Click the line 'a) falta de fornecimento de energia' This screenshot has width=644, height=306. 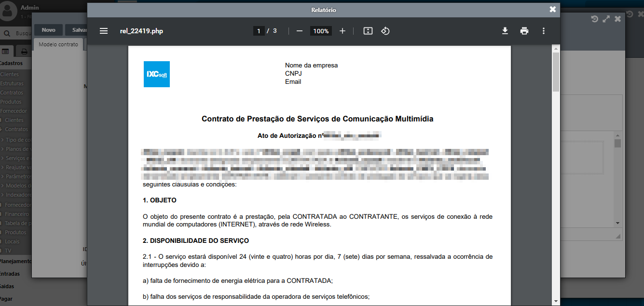tap(238, 280)
